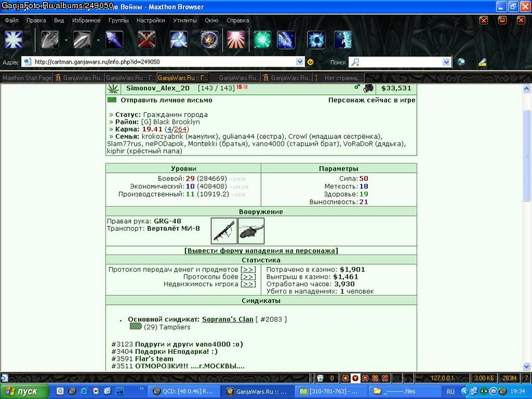532x399 pixels.
Task: Open the Избранное menu
Action: point(86,20)
